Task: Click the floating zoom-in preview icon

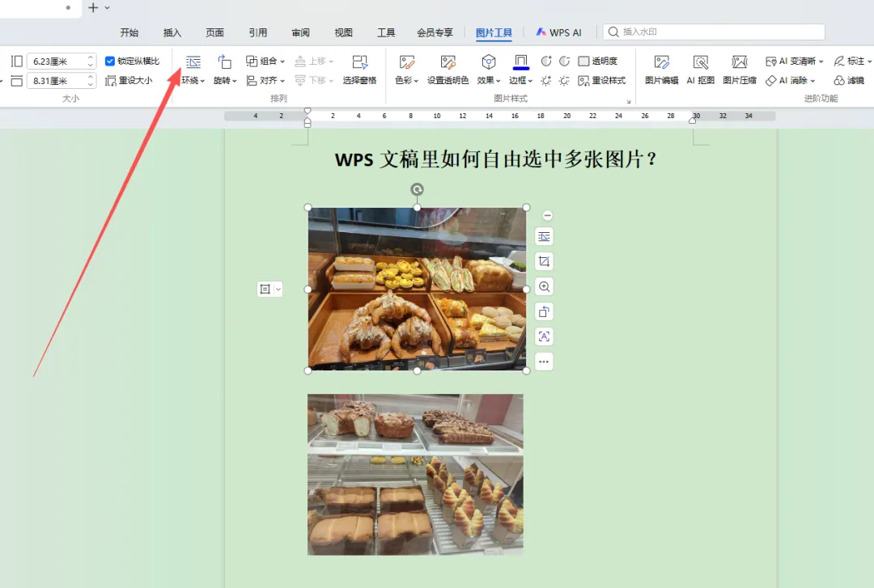Action: [544, 286]
